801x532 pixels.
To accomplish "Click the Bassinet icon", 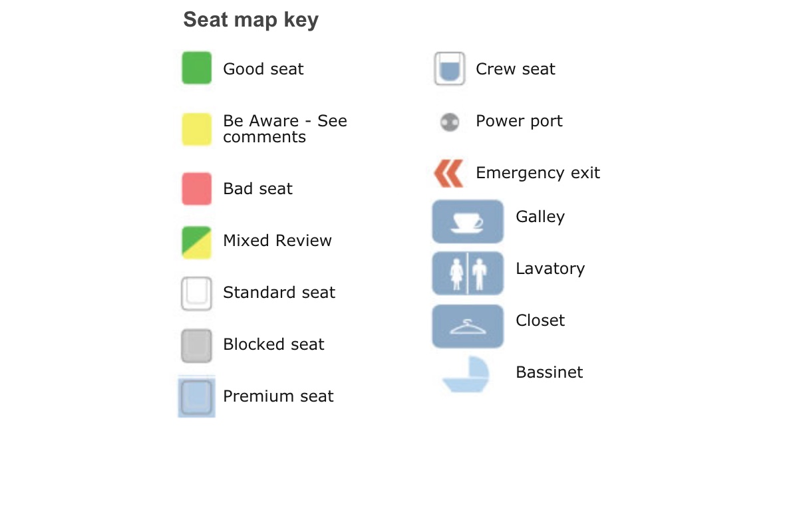I will pos(468,374).
